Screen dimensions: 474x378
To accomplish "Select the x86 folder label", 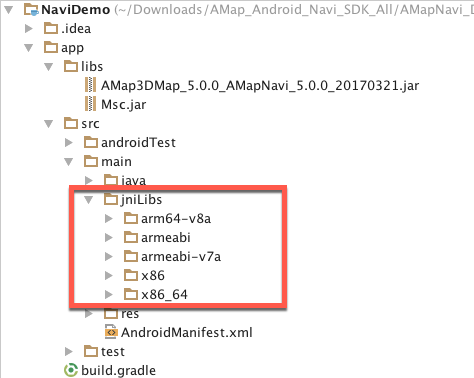I will [153, 276].
